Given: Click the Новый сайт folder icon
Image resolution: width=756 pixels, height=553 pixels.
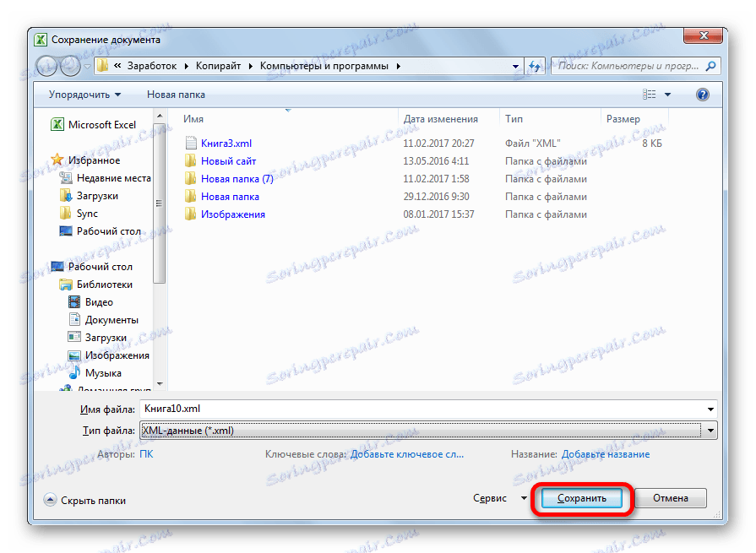Looking at the screenshot, I should 190,160.
